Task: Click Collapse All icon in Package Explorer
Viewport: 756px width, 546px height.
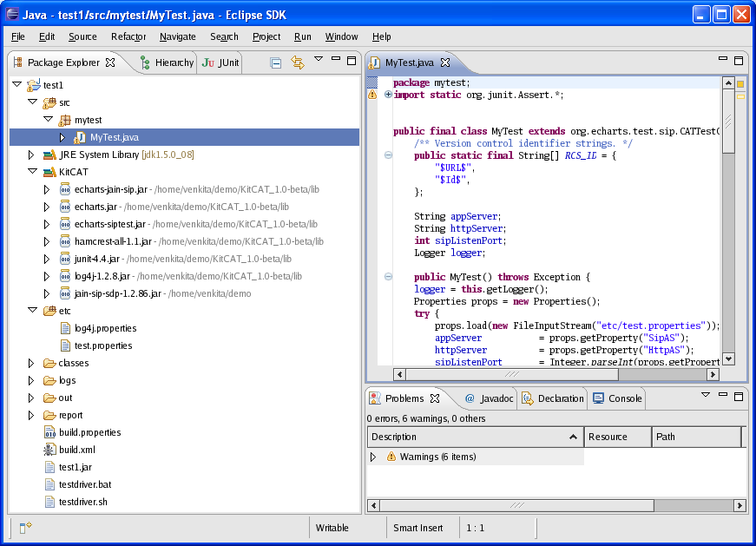Action: click(x=276, y=62)
